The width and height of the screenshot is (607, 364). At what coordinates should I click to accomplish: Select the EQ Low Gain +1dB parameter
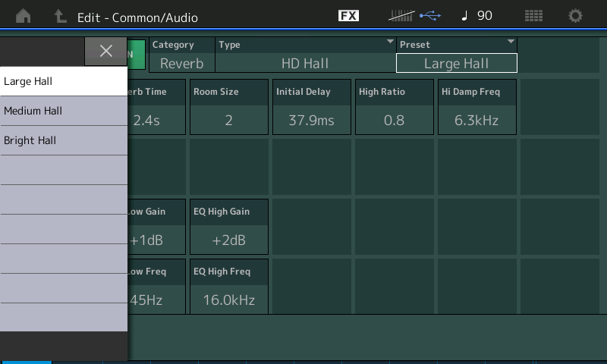point(156,227)
